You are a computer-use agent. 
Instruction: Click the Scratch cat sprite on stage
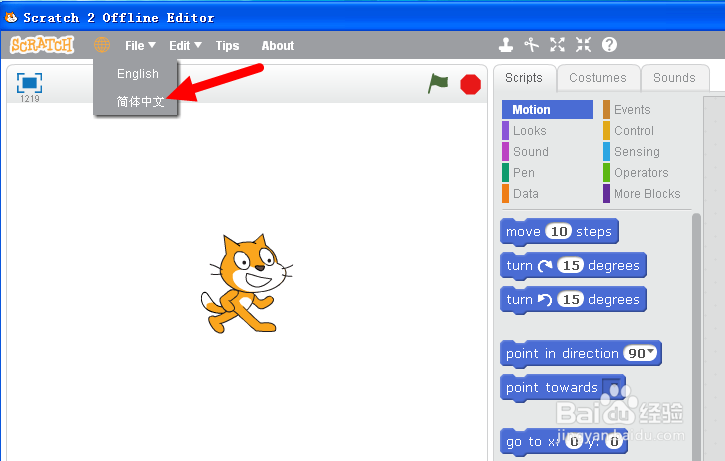(x=246, y=283)
